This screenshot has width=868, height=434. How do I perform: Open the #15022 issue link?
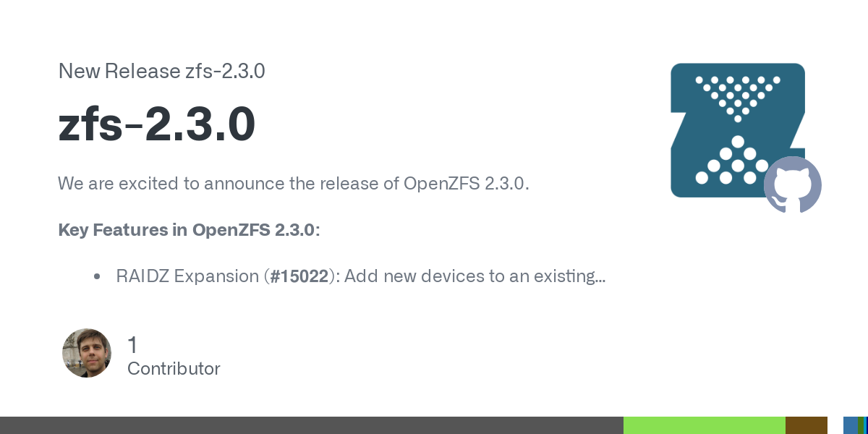pyautogui.click(x=299, y=276)
